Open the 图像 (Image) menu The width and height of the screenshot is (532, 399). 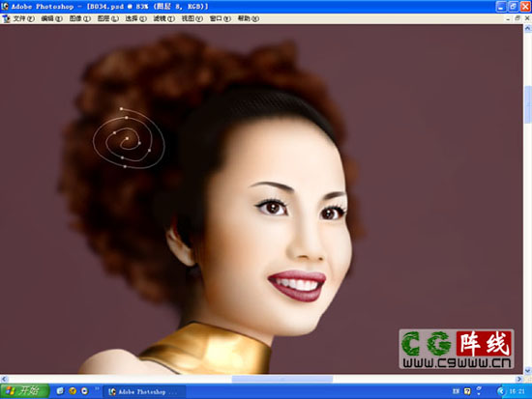tap(80, 18)
